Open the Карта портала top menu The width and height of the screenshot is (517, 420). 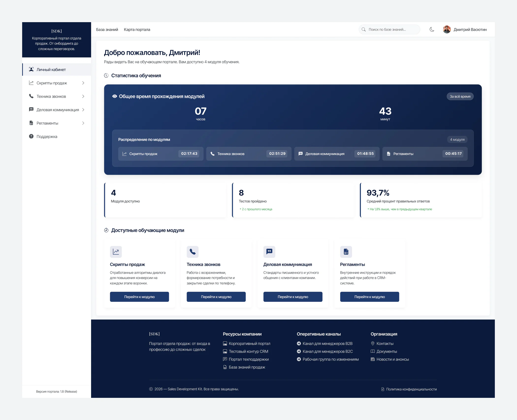pos(137,30)
